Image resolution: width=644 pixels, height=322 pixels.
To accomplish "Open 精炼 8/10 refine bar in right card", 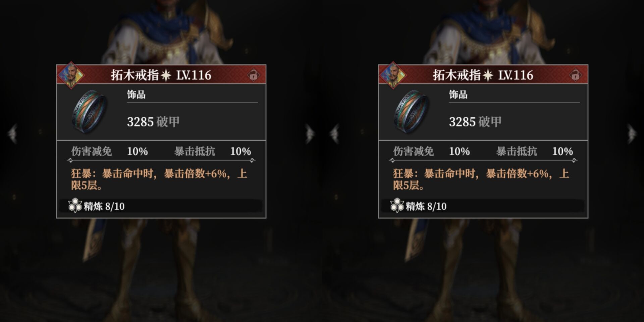I will tap(483, 206).
